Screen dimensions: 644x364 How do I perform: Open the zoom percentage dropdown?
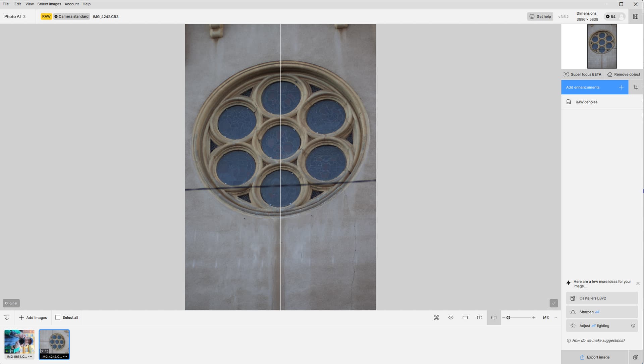pos(556,318)
